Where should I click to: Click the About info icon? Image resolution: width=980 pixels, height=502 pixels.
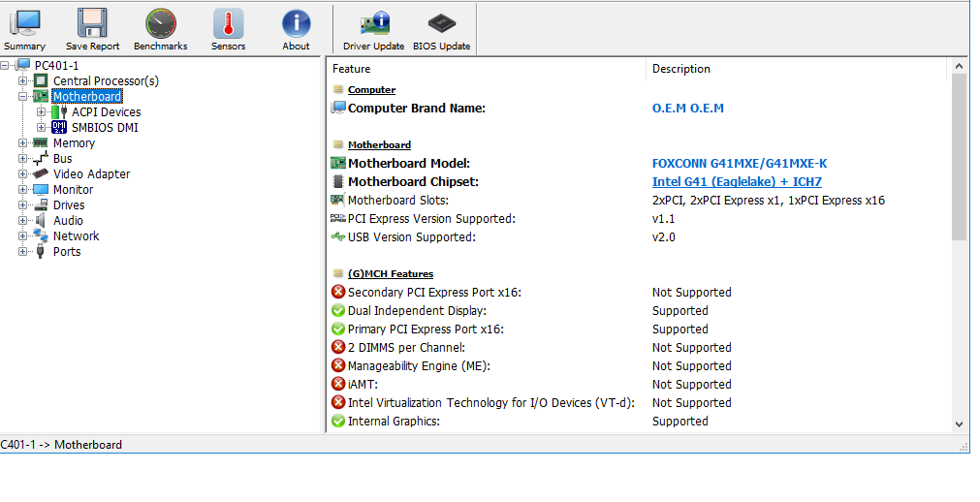(296, 29)
